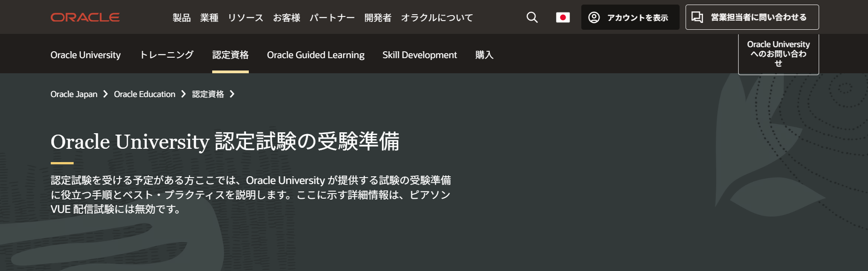Click the Oracle University へのお問い合わせ button
Screen dimensions: 868x271
pos(778,54)
